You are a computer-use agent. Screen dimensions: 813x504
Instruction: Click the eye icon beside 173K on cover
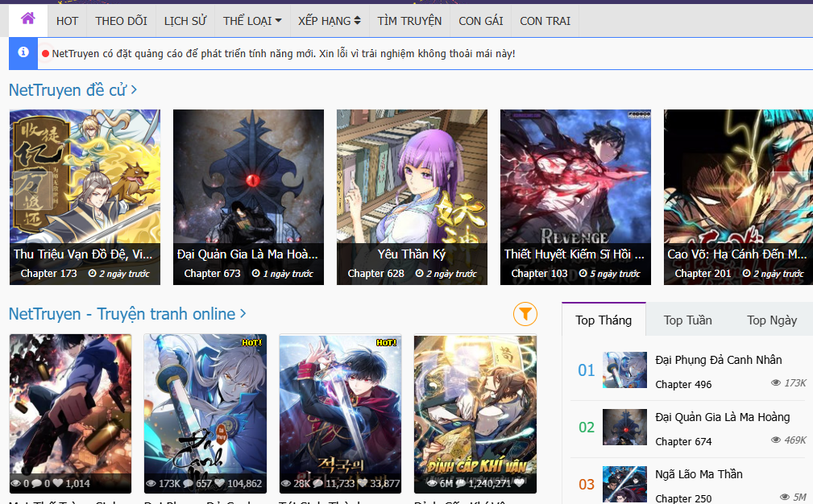tap(151, 483)
